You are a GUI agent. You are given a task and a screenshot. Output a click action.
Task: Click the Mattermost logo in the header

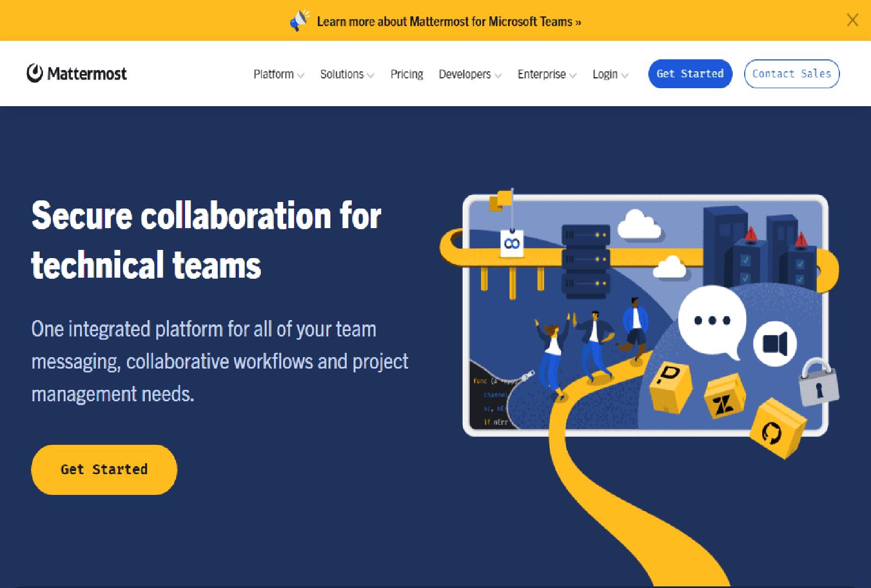tap(77, 73)
